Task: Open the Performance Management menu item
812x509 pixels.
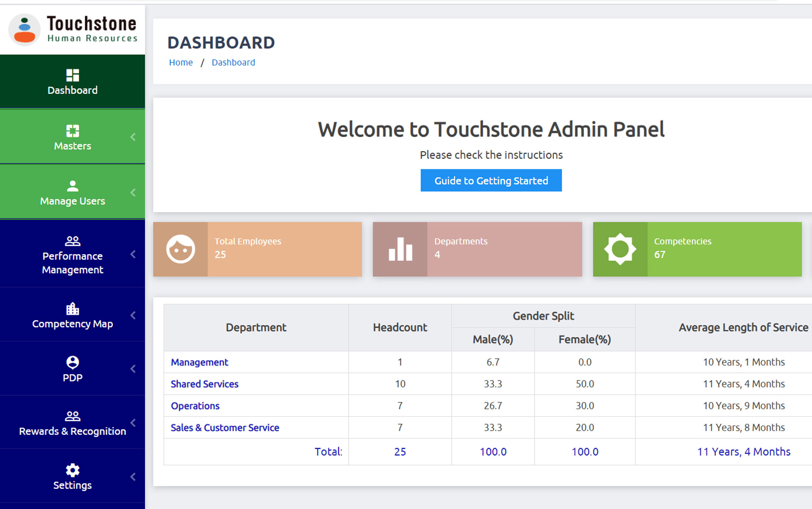Action: click(72, 263)
